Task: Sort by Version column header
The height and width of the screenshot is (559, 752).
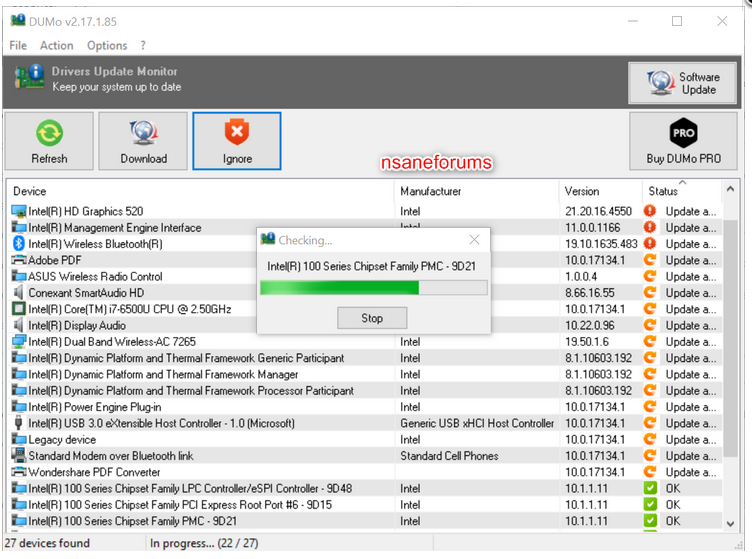Action: pos(600,191)
